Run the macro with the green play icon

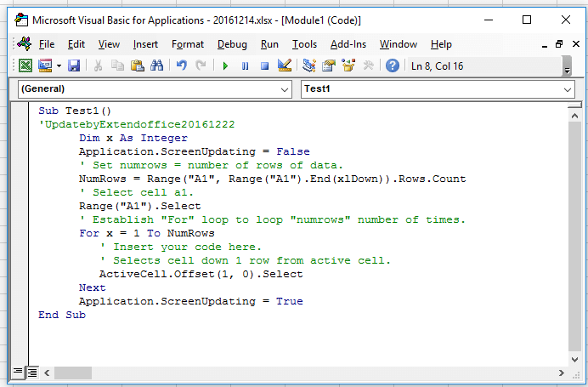[225, 65]
